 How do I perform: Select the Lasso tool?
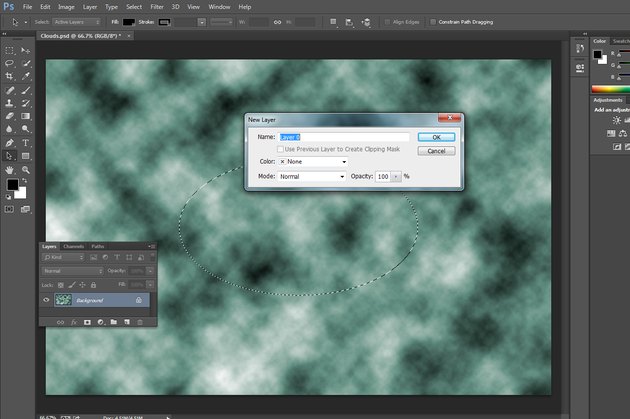click(x=9, y=63)
